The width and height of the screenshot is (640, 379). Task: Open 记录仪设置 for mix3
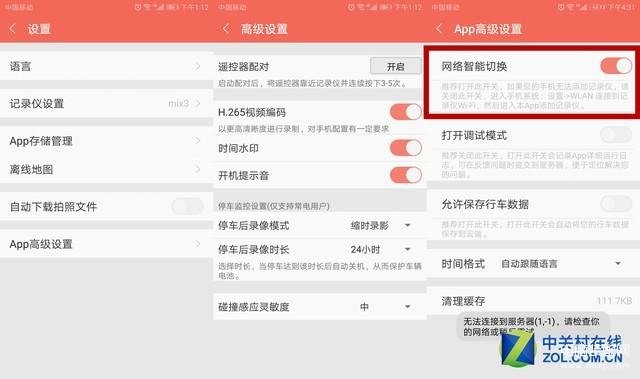(106, 104)
